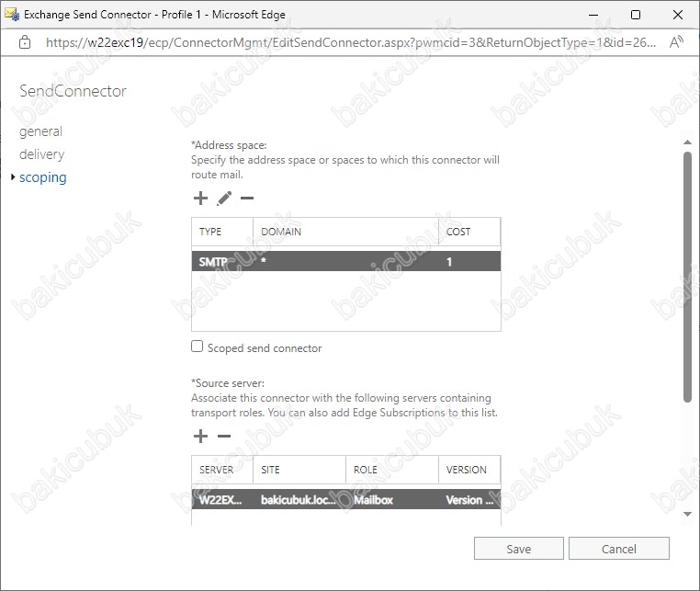Select the W22EX... source server row
The image size is (700, 591).
click(346, 499)
